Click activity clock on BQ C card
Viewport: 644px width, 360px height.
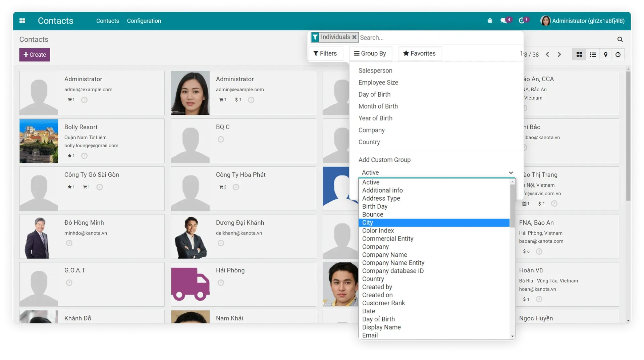click(x=221, y=139)
